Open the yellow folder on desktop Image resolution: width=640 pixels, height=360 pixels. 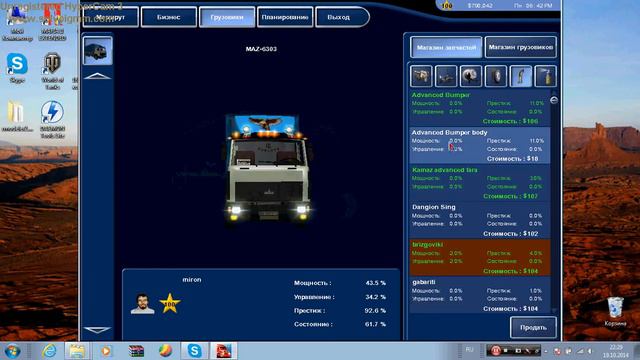(16, 116)
